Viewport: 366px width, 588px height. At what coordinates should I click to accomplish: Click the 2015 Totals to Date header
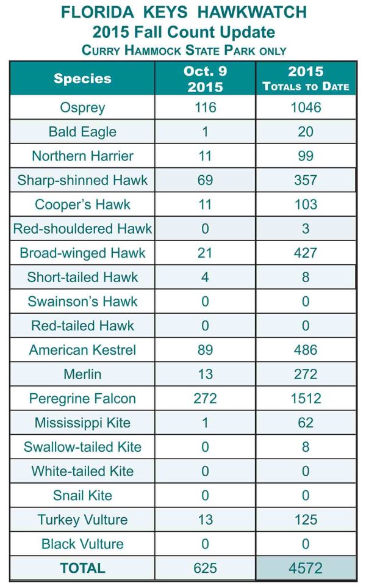coord(305,79)
